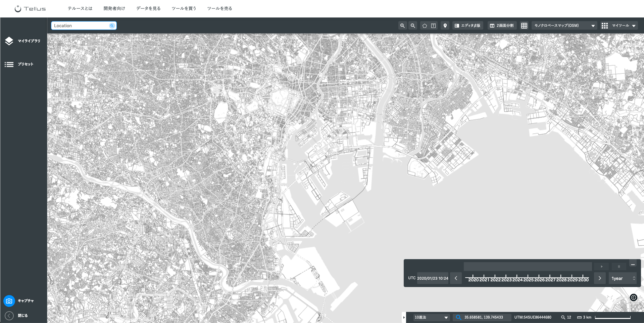Screen dimensions: 644x323
Task: Toggle 2画面分割 split screen view
Action: 502,26
